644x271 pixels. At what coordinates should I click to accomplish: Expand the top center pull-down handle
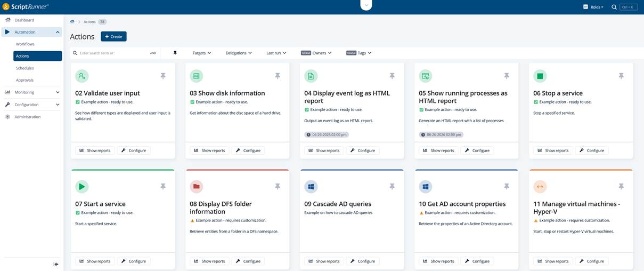coord(366,5)
